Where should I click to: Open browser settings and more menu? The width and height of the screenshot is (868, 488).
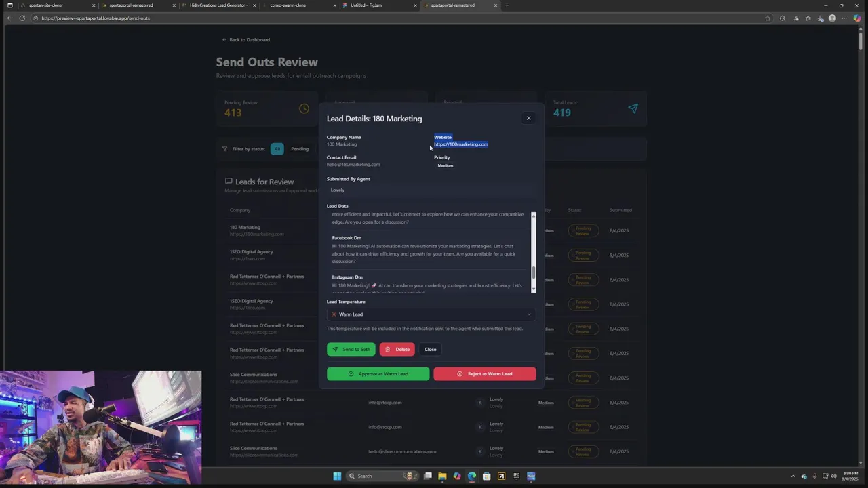point(844,18)
